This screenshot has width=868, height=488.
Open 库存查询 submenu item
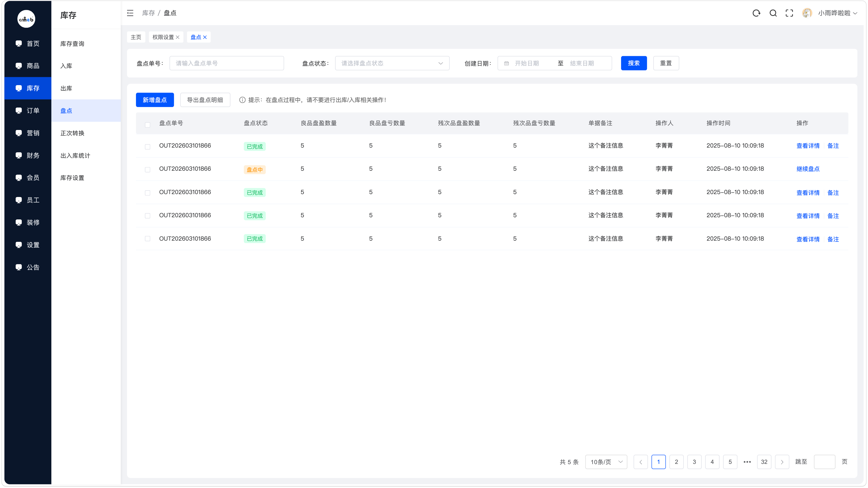click(86, 44)
